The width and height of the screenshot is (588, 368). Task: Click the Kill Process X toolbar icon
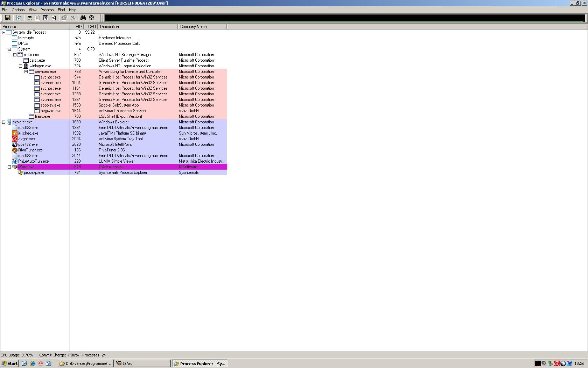[73, 18]
